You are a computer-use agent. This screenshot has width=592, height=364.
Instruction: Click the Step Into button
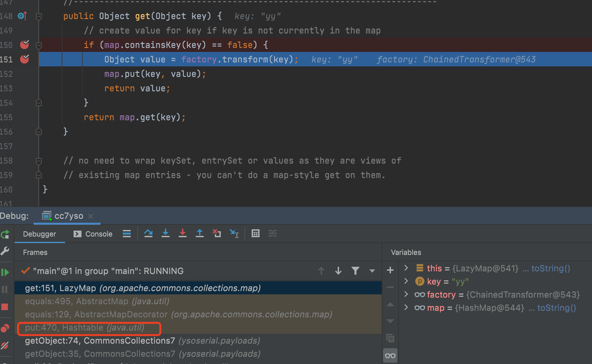[x=166, y=234]
